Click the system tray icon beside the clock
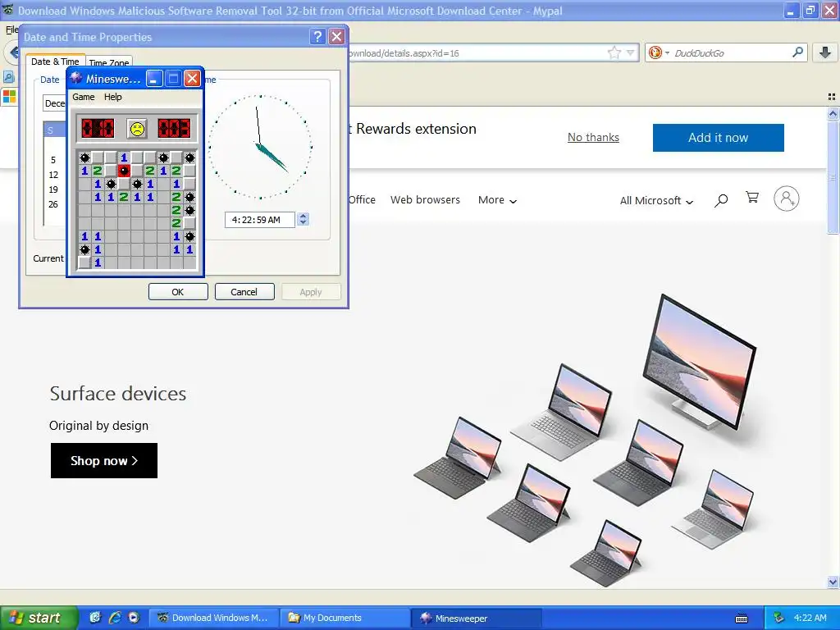The width and height of the screenshot is (840, 630). pyautogui.click(x=779, y=619)
